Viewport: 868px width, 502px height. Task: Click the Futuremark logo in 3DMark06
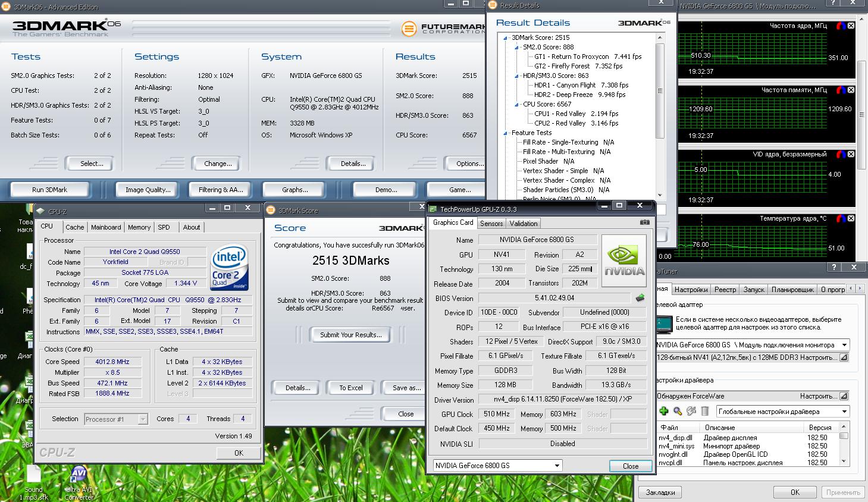tap(443, 28)
